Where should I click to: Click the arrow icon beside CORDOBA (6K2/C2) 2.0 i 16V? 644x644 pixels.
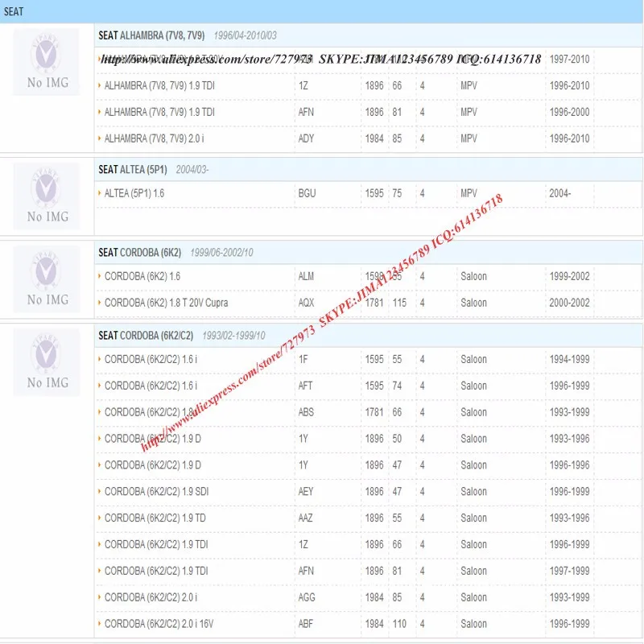click(x=99, y=623)
